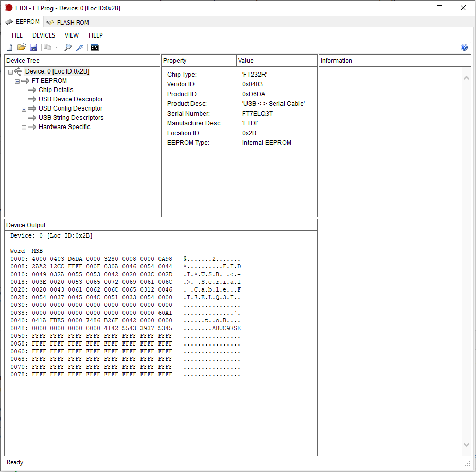The height and width of the screenshot is (472, 476).
Task: Open the dropdown arrow beside copy icon
Action: pos(56,48)
